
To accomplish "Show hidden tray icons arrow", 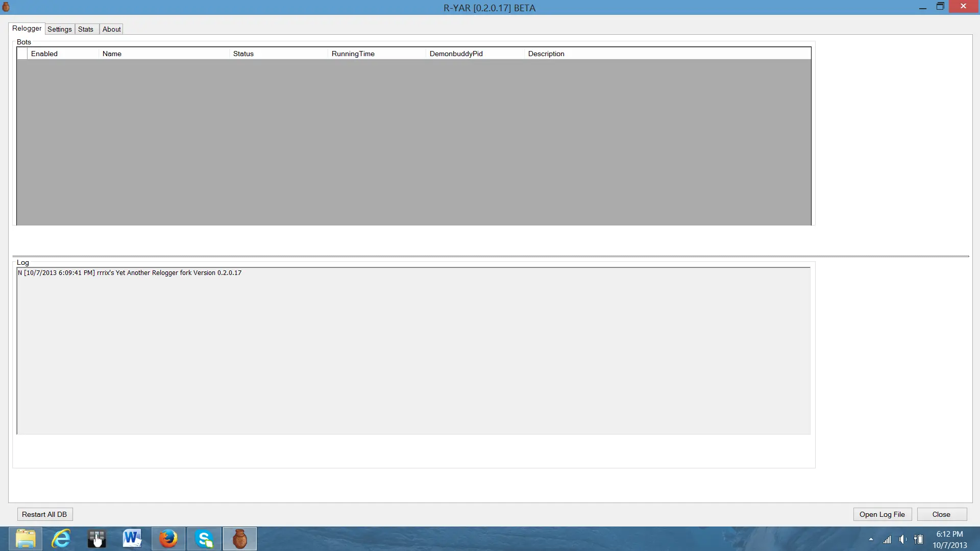I will (x=871, y=539).
